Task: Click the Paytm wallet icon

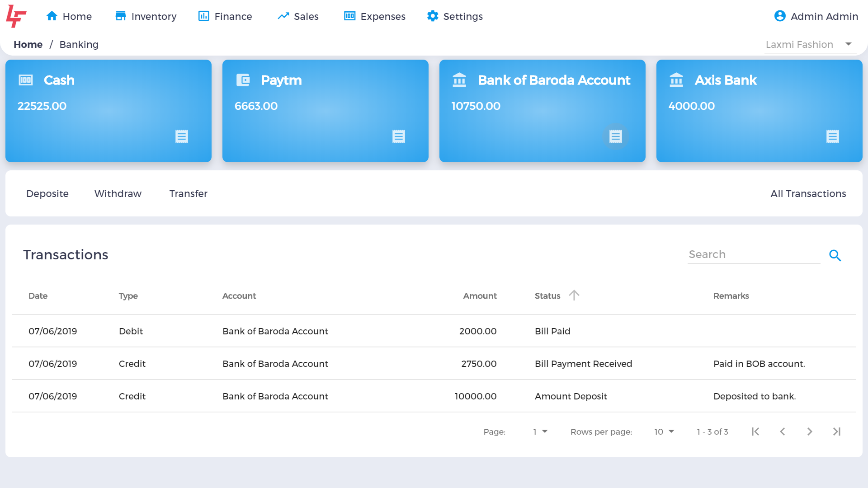Action: 243,80
